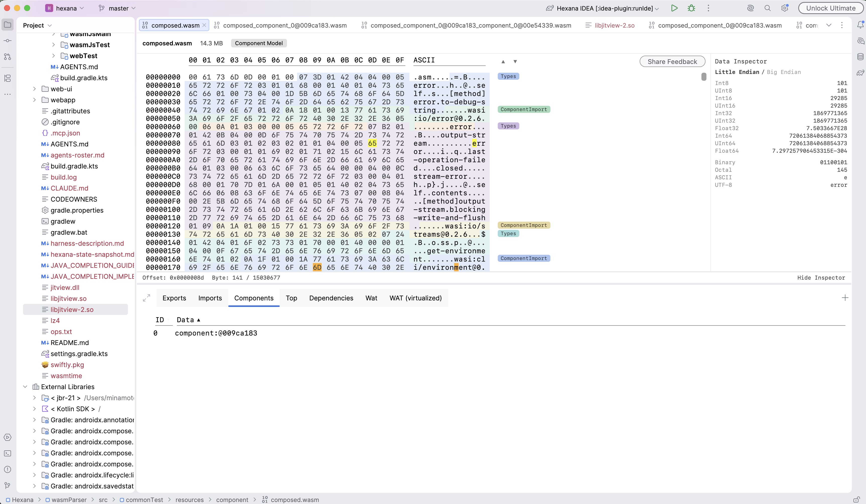
Task: Open the Git tool window icon
Action: (x=8, y=485)
